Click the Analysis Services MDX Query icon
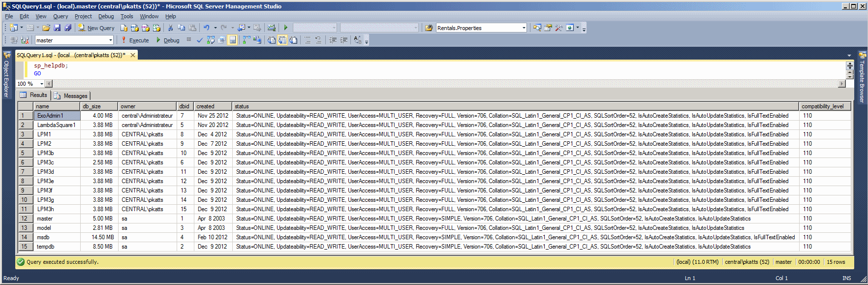Image resolution: width=868 pixels, height=285 pixels. (x=135, y=28)
